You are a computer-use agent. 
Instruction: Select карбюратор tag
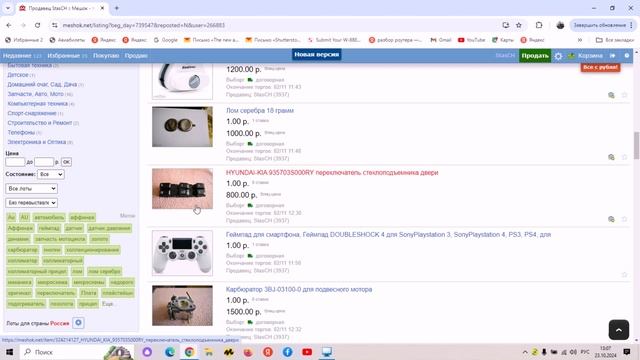(x=23, y=250)
